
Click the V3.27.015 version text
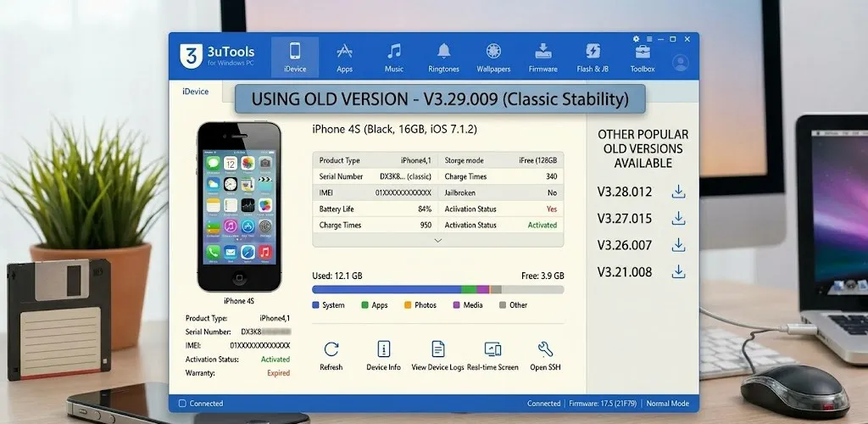pyautogui.click(x=625, y=219)
